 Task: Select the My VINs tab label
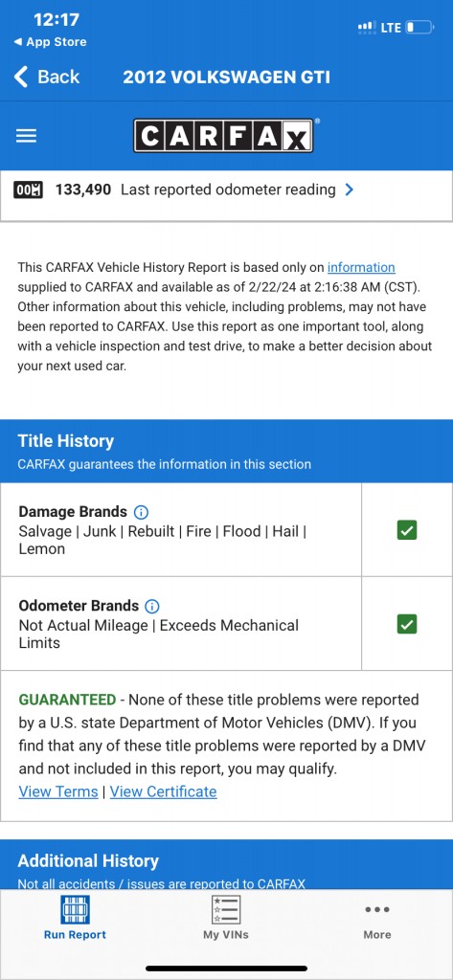226,935
